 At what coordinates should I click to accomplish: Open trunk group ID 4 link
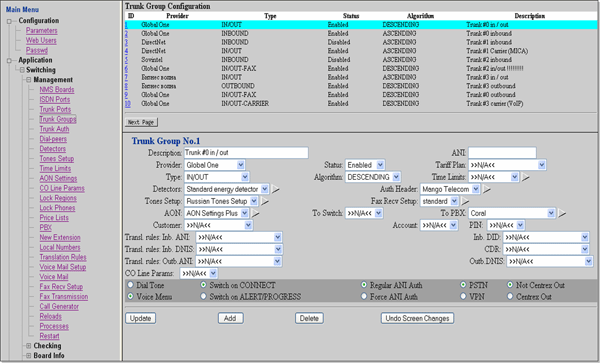pyautogui.click(x=126, y=51)
